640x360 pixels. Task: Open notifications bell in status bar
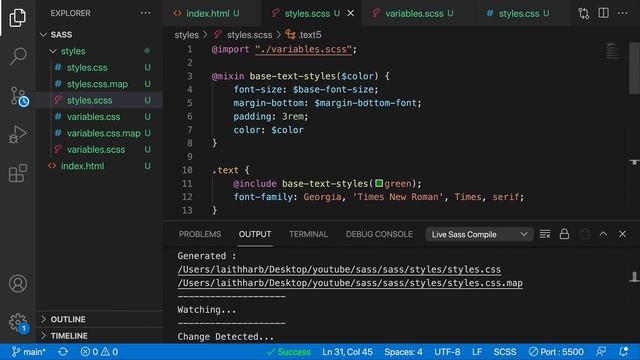click(x=623, y=351)
